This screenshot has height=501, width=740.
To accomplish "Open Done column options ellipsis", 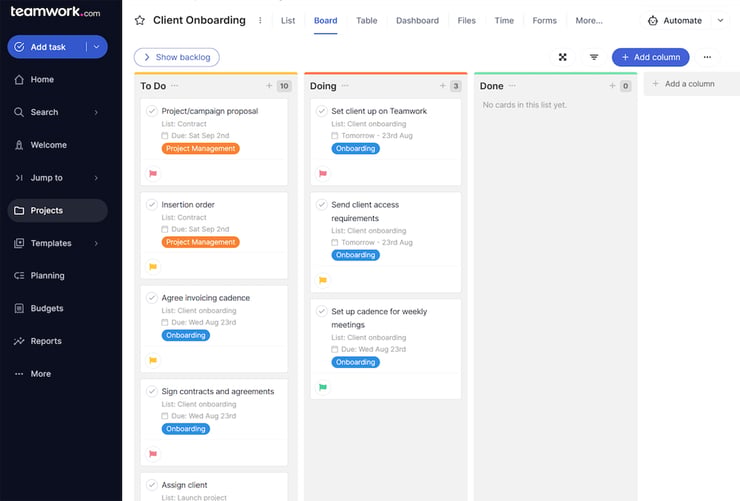I will coord(512,85).
